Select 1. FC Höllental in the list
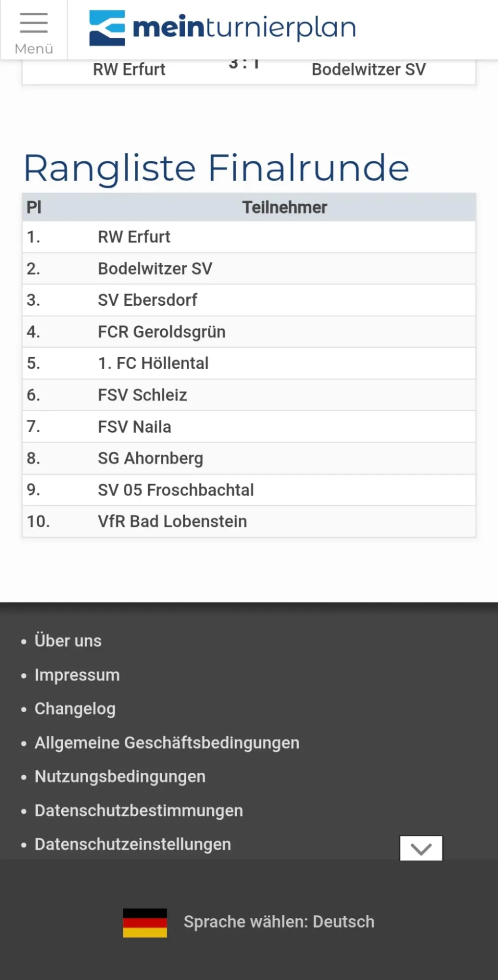Screen dimensions: 498x980 click(153, 363)
